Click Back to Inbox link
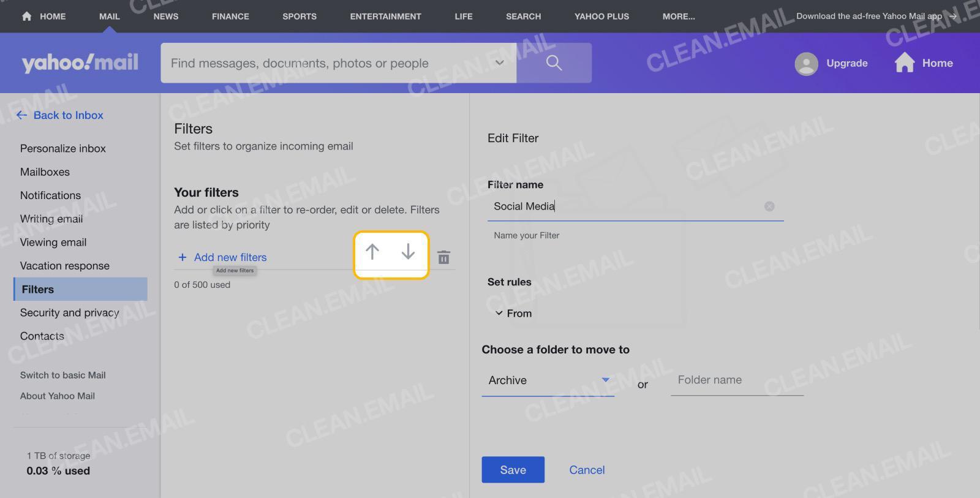The width and height of the screenshot is (980, 498). tap(68, 115)
